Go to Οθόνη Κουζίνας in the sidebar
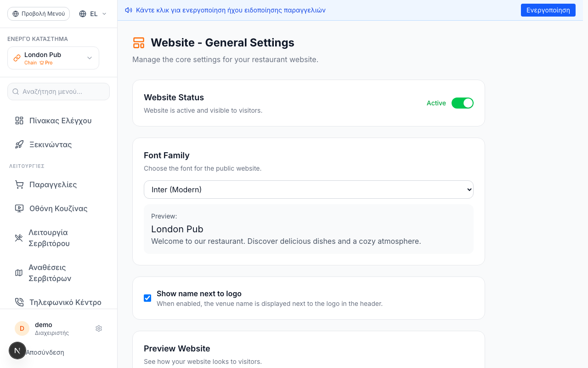 click(59, 208)
